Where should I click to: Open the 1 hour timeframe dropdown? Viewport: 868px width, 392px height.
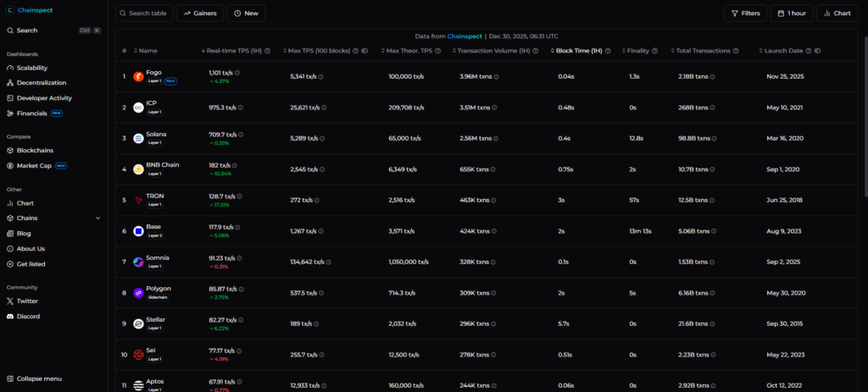pos(789,14)
